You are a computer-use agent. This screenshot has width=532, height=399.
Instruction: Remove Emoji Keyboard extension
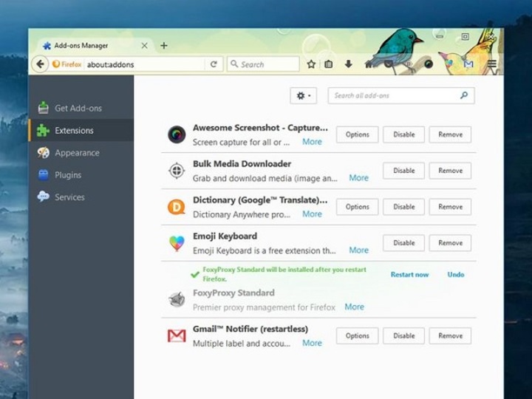(x=450, y=243)
